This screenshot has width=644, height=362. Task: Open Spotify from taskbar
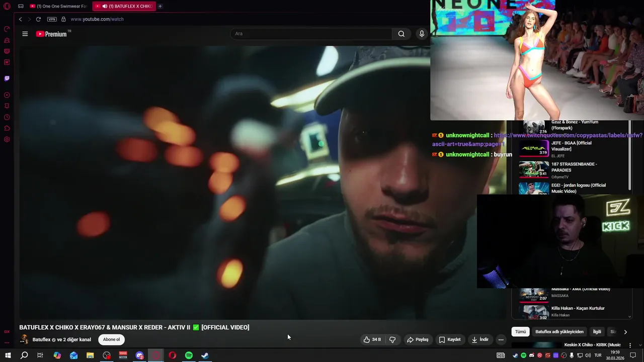189,355
